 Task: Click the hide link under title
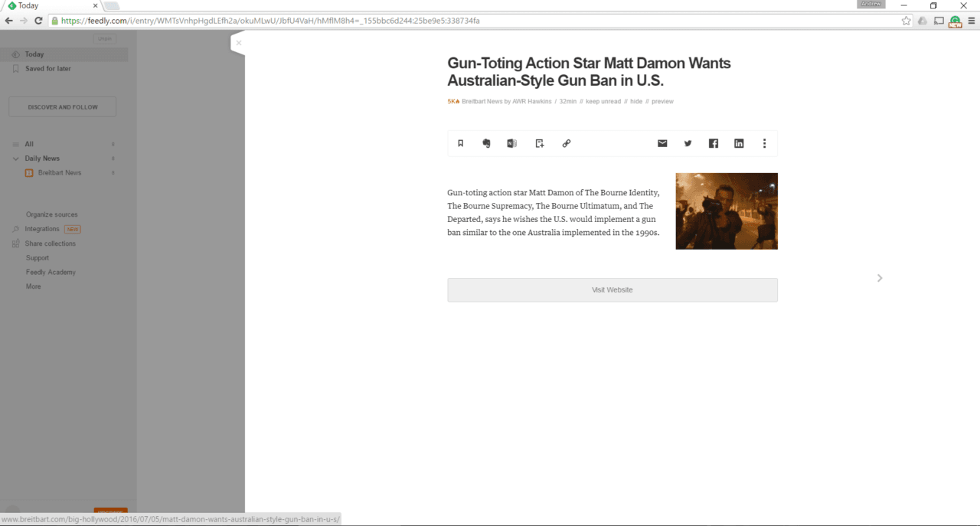[x=636, y=102]
